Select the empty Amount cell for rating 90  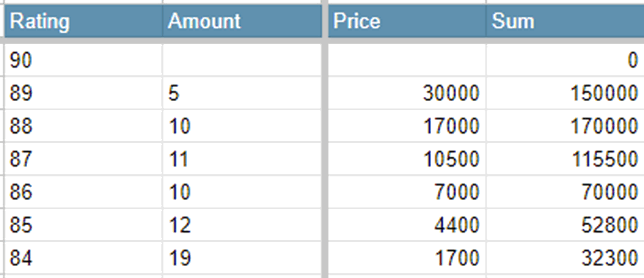[x=241, y=60]
